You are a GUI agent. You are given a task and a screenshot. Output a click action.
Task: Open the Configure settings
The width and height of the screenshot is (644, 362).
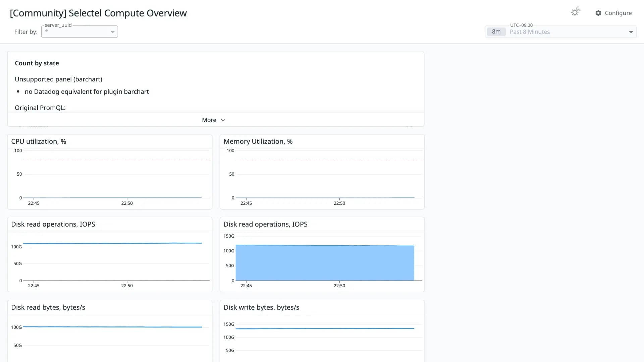[x=613, y=13]
